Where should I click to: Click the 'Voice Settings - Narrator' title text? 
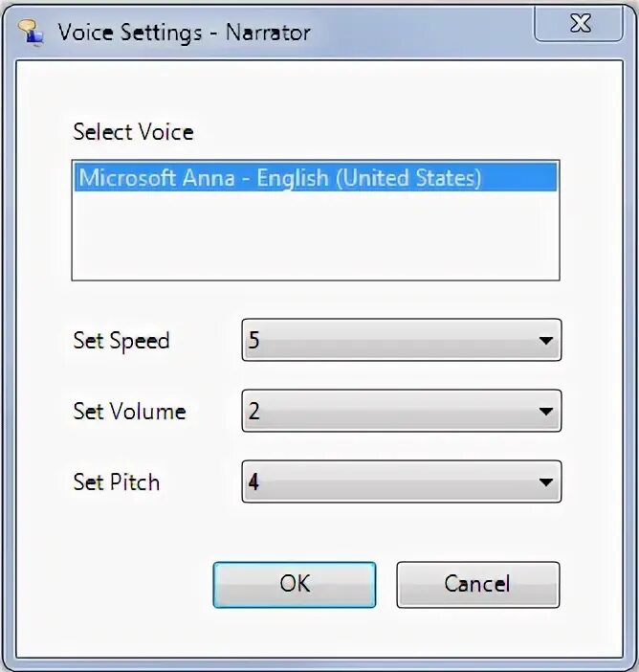[185, 33]
